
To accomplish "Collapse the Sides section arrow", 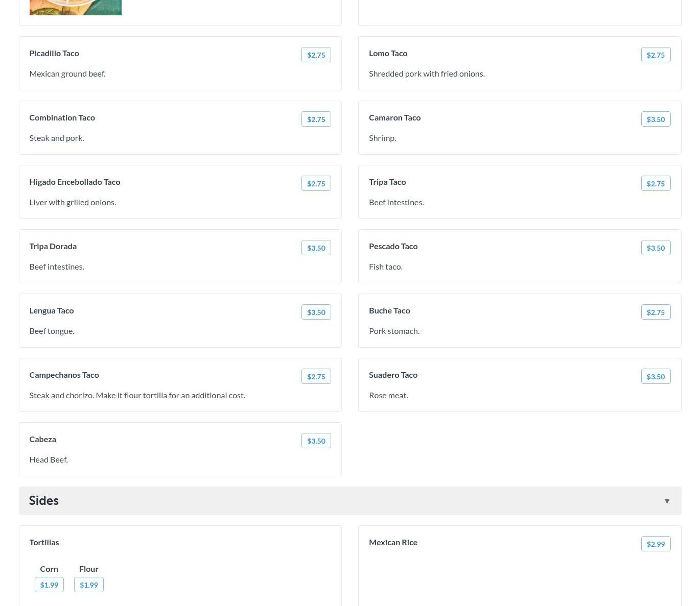I will (666, 501).
